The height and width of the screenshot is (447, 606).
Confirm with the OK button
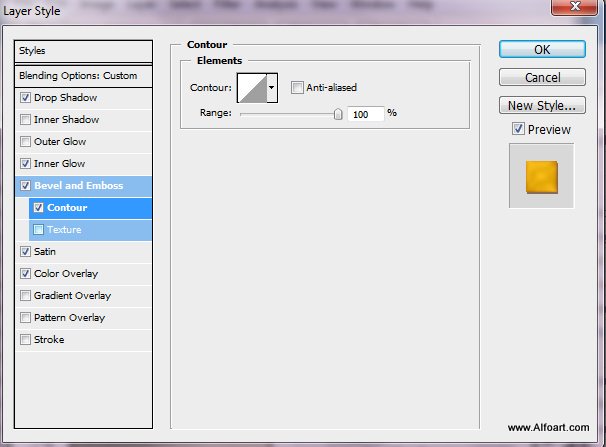[542, 50]
